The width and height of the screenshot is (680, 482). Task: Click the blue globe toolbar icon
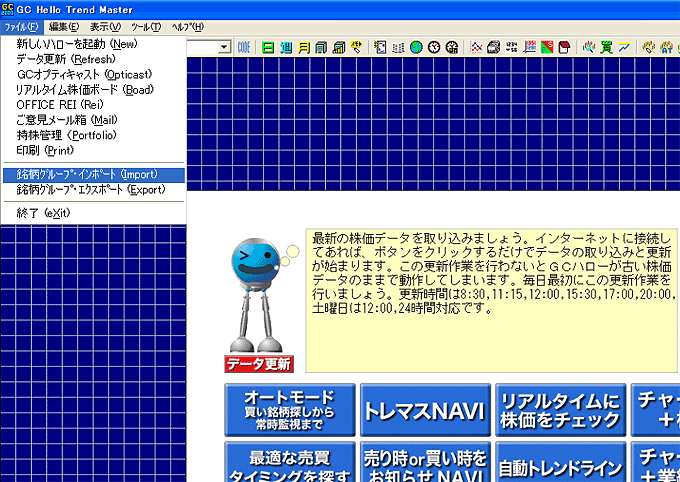(416, 47)
